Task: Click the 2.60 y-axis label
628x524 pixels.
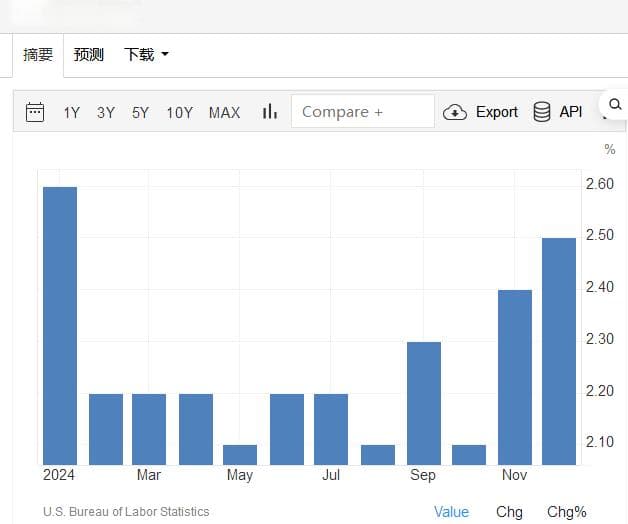Action: pos(600,184)
